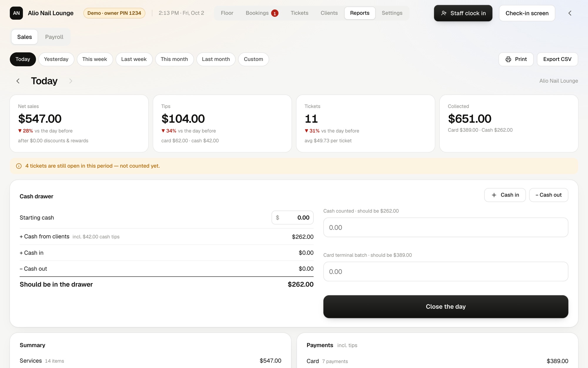
Task: Click the Collected $651.00 value
Action: click(470, 119)
